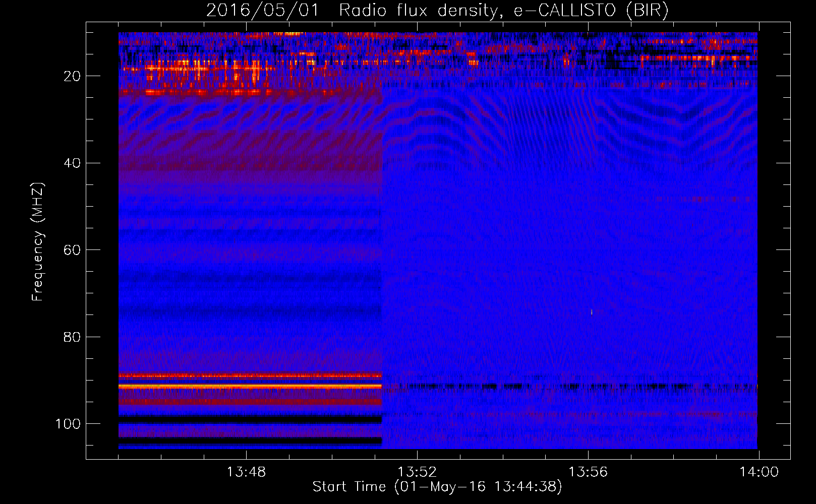Click the frequency tick label '20'
Screen dimensions: 816x504
point(72,76)
